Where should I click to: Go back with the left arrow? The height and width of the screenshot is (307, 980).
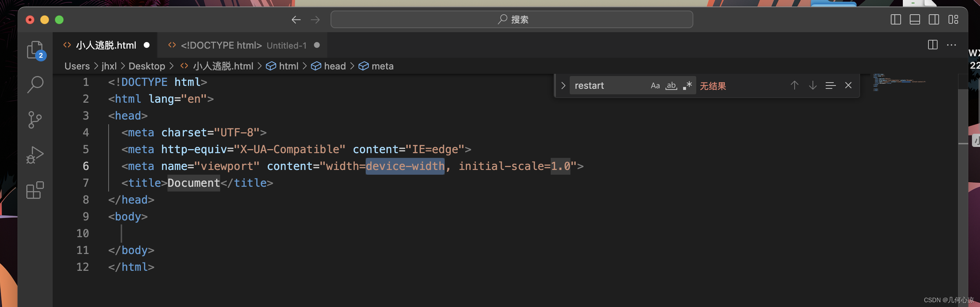point(296,20)
